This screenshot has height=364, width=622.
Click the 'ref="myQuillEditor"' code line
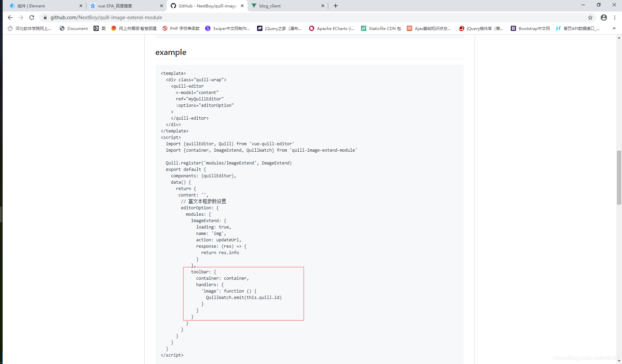[200, 99]
